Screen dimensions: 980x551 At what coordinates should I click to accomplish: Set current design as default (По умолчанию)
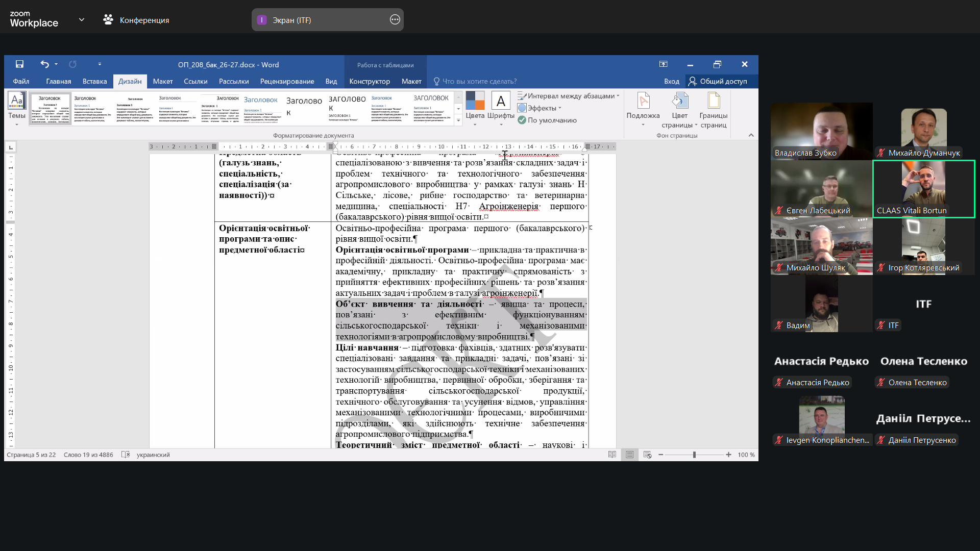pos(547,120)
